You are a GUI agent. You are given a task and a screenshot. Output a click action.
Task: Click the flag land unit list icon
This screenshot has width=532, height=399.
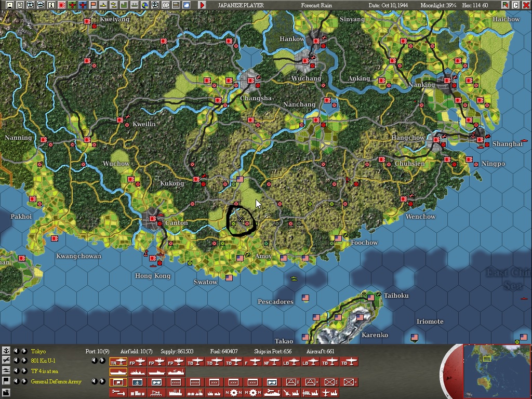point(6,381)
